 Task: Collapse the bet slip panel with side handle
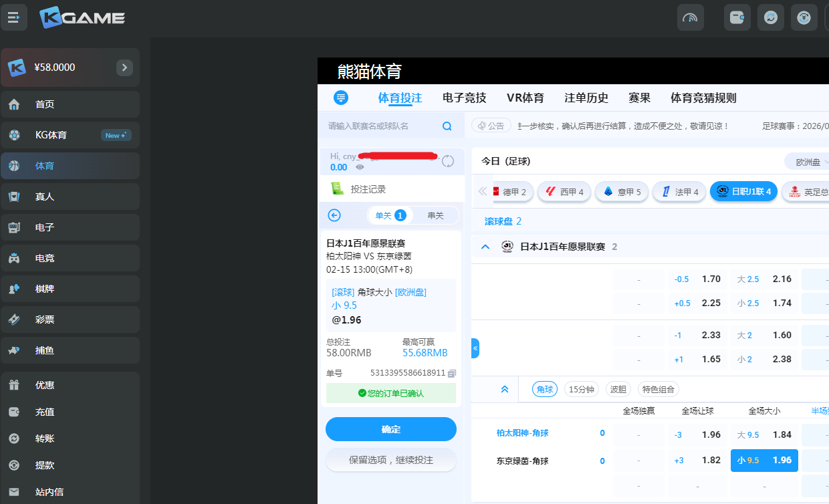pyautogui.click(x=475, y=348)
